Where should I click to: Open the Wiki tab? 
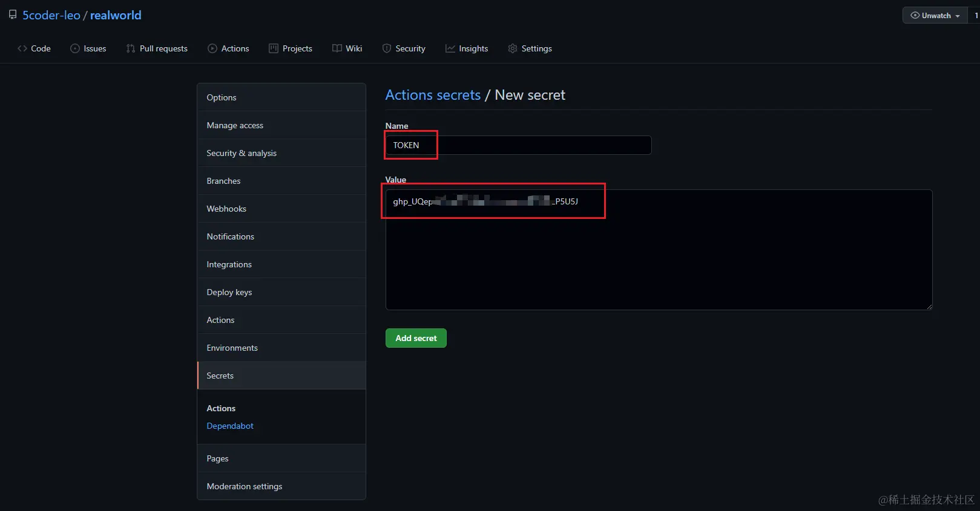click(x=347, y=48)
